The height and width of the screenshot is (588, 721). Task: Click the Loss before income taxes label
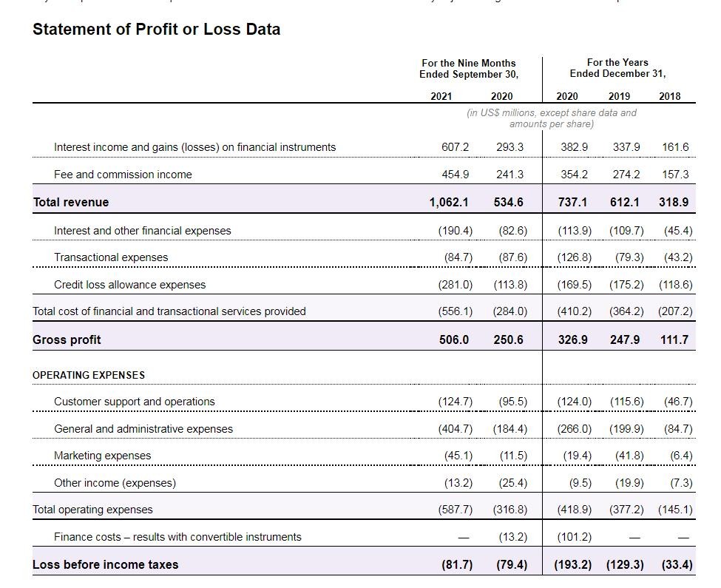pos(105,564)
